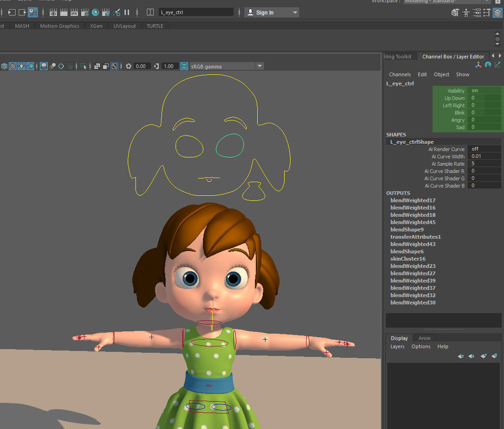This screenshot has height=429, width=504.
Task: Open the Render Settings clapperboard icon
Action: (85, 12)
